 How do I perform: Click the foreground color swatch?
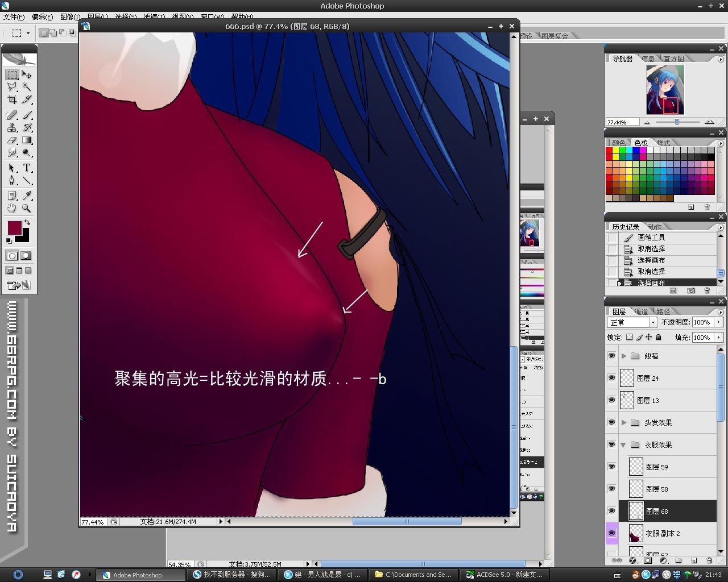pyautogui.click(x=14, y=227)
